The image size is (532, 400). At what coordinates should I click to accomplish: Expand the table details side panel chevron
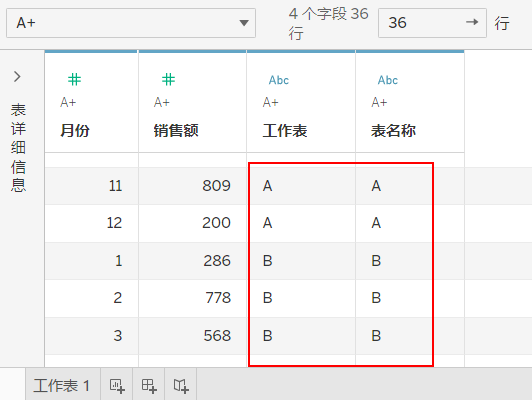(x=17, y=77)
